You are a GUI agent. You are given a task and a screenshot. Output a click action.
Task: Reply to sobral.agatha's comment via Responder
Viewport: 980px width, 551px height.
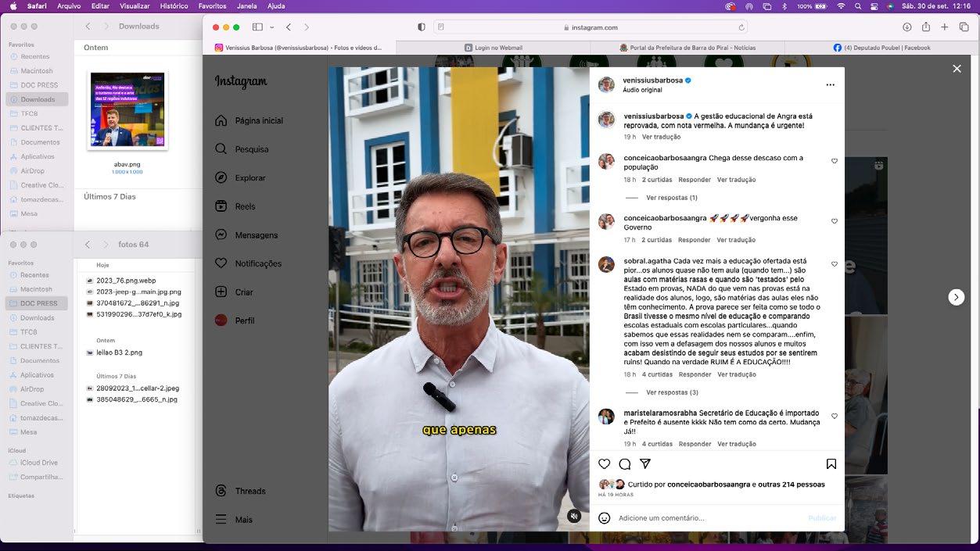pyautogui.click(x=695, y=375)
